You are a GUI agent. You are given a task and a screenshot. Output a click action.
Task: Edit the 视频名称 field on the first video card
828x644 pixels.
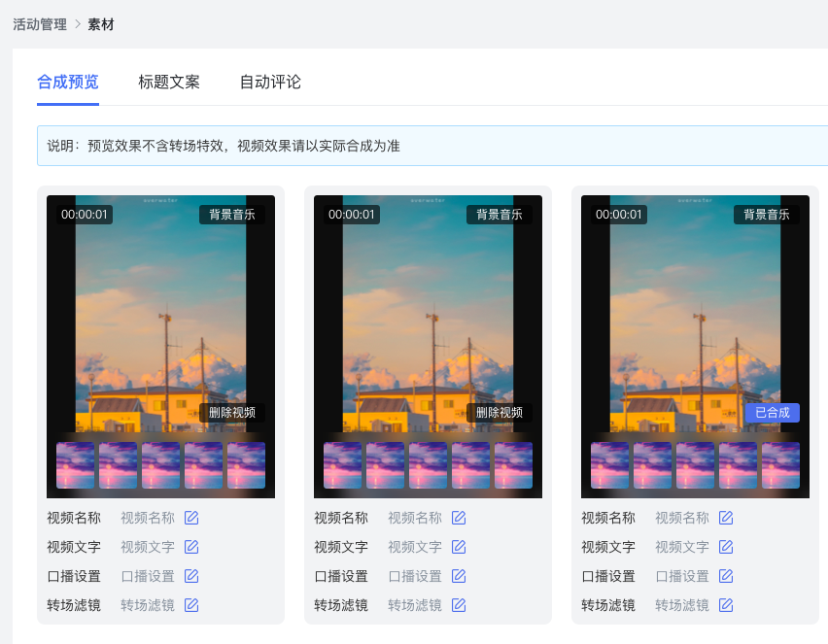(192, 518)
